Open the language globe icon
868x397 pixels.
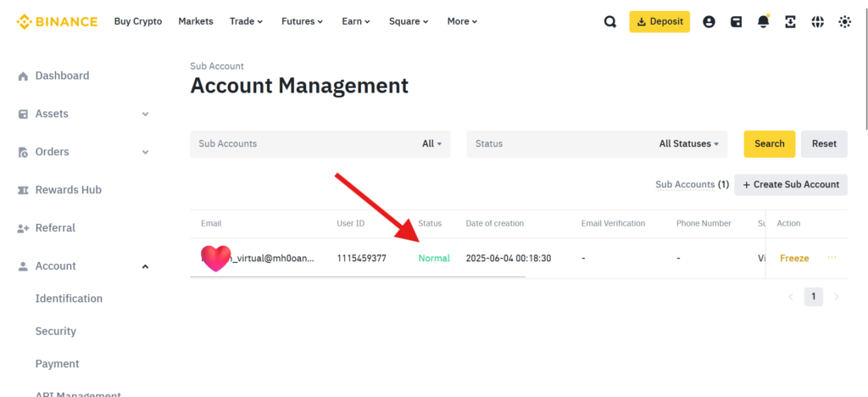pyautogui.click(x=818, y=21)
